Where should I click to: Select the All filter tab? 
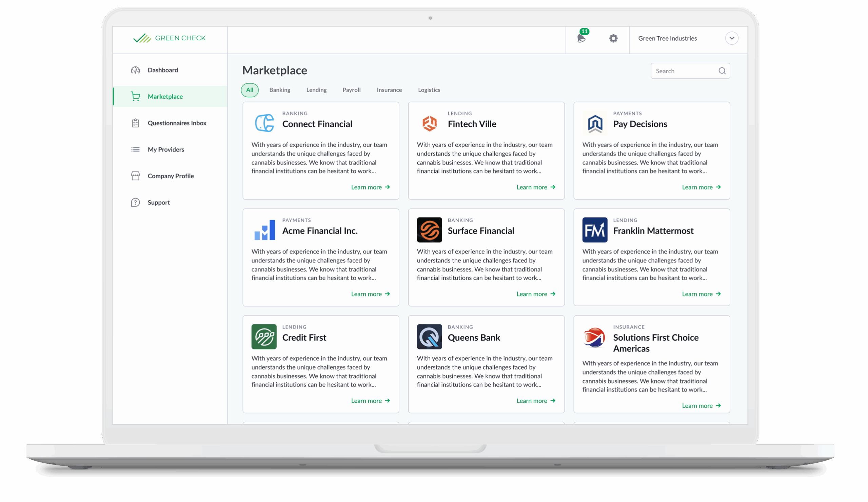coord(249,90)
